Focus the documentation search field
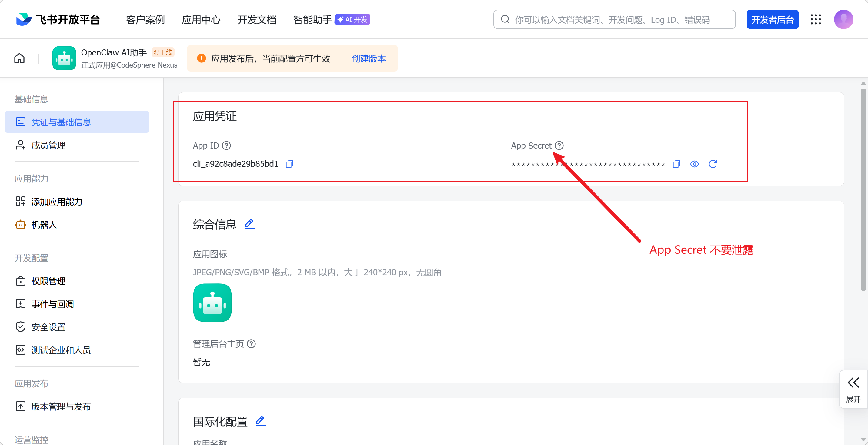868x445 pixels. click(x=613, y=20)
